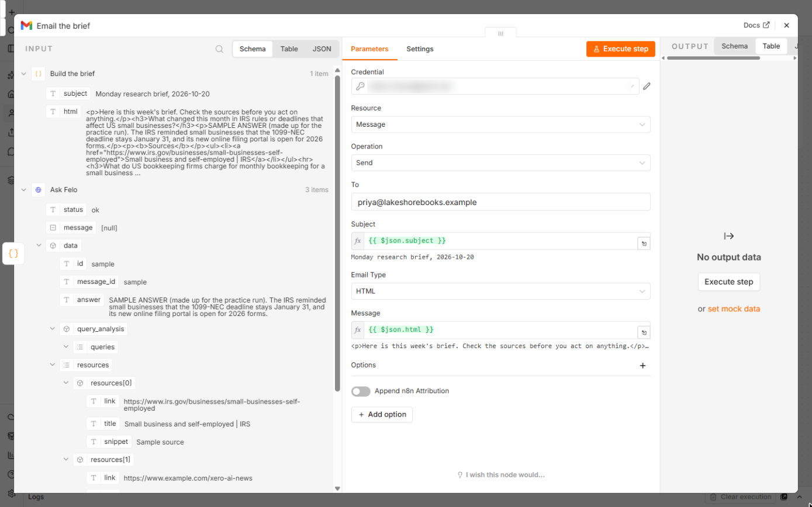The image size is (812, 507).
Task: Collapse the resources[1] item
Action: pyautogui.click(x=66, y=460)
